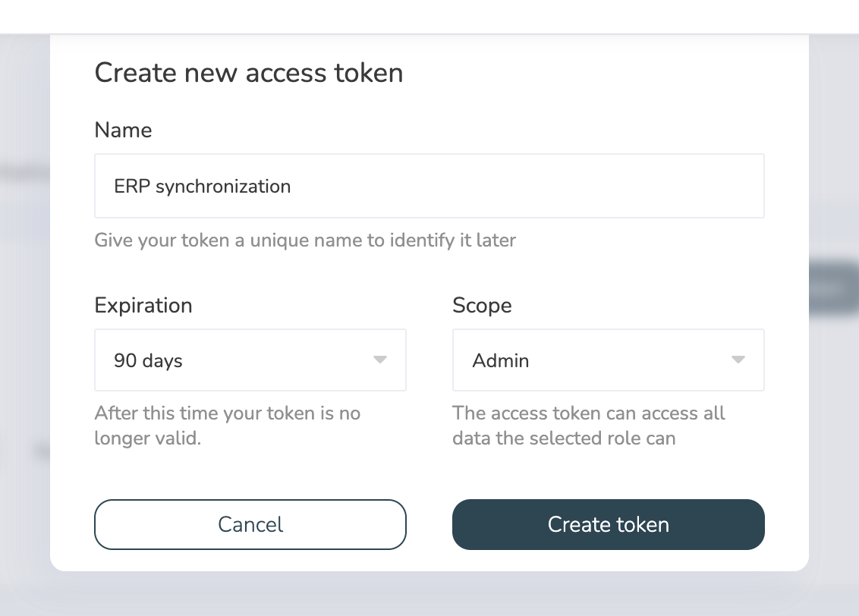Click the Scope dropdown chevron arrow
Image resolution: width=859 pixels, height=616 pixels.
(738, 360)
